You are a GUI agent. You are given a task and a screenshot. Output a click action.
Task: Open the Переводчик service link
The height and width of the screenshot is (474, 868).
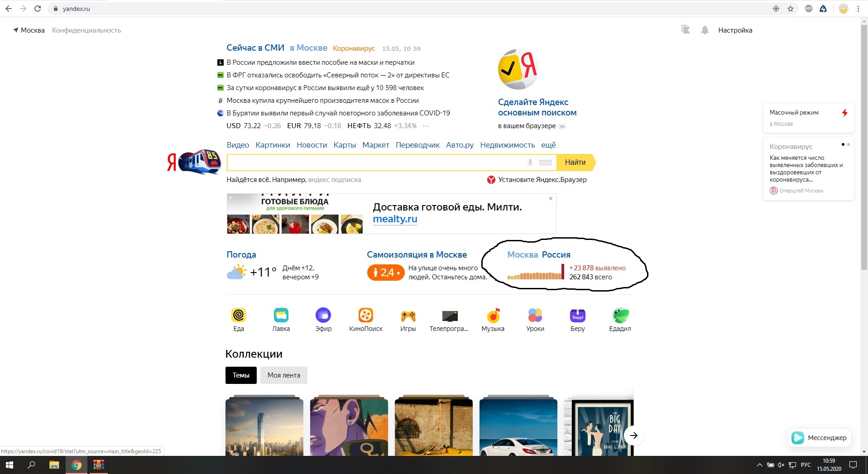[417, 145]
